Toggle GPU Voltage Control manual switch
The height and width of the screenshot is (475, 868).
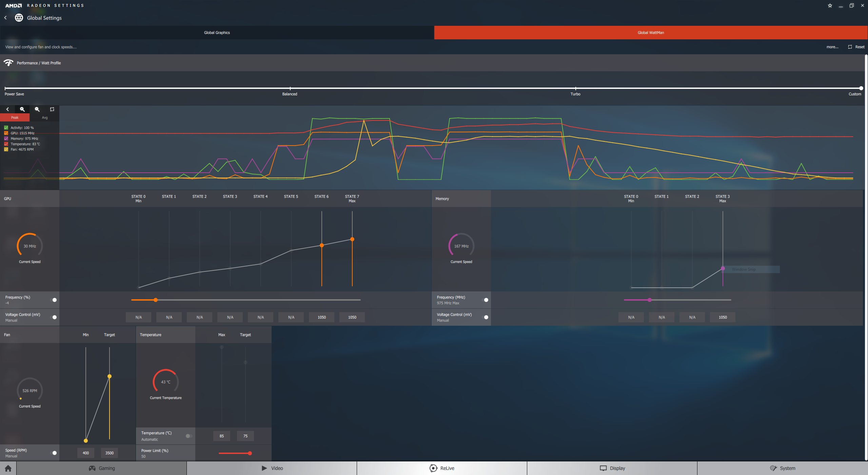pos(54,317)
